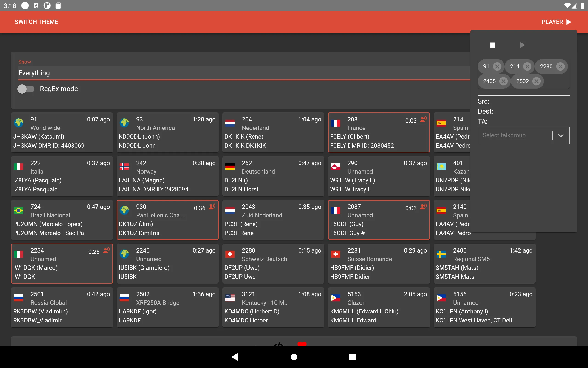Click the Netherlands flag on talkgroup 204
This screenshot has height=368, width=588.
tap(230, 123)
